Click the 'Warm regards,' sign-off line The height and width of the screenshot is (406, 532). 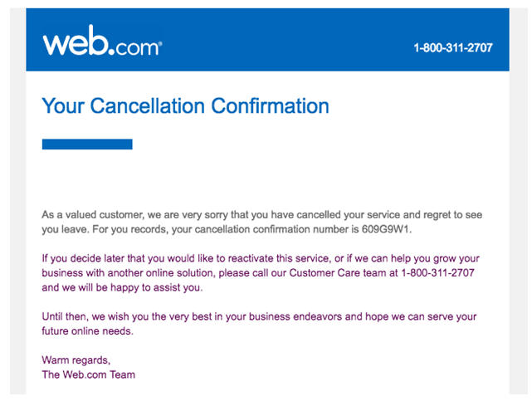point(76,360)
